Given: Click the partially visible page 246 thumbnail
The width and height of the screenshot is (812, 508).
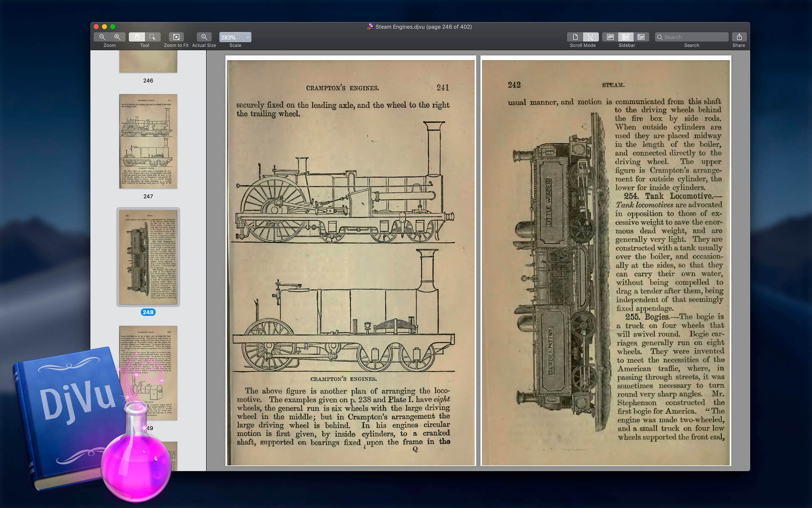Looking at the screenshot, I should coord(148,61).
